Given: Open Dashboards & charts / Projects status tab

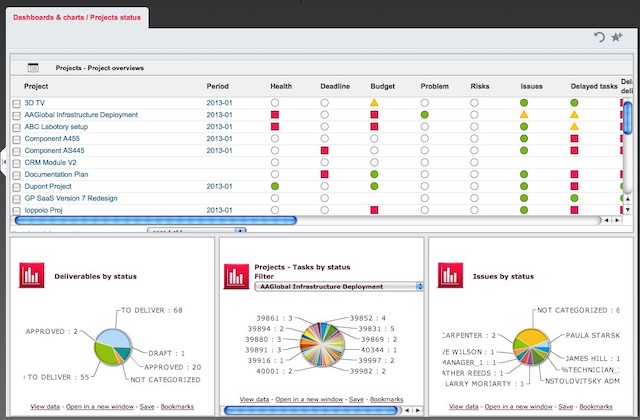Looking at the screenshot, I should 77,18.
